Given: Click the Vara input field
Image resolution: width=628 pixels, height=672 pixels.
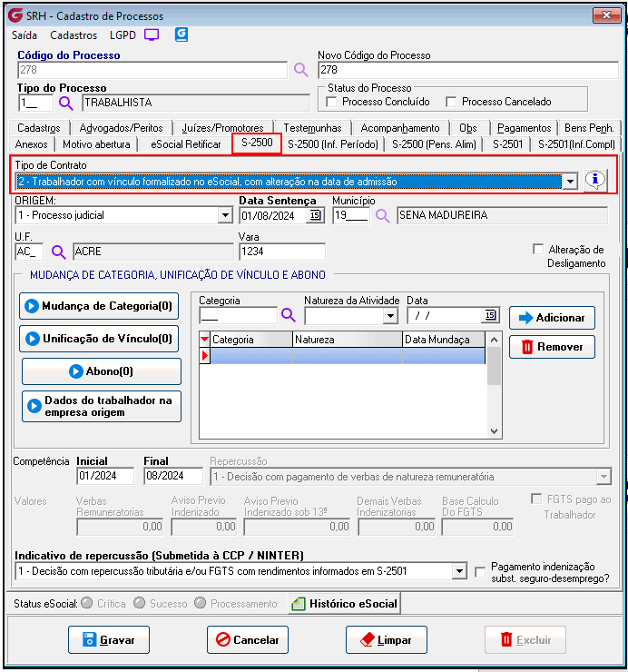Looking at the screenshot, I should coord(282,252).
